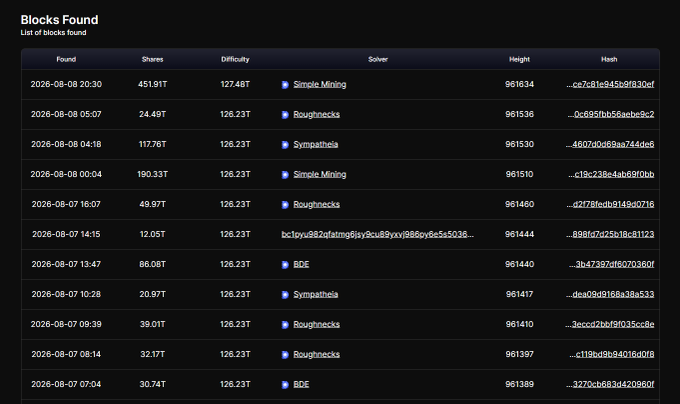Open the bc1pyu982q address solver link

tap(377, 234)
